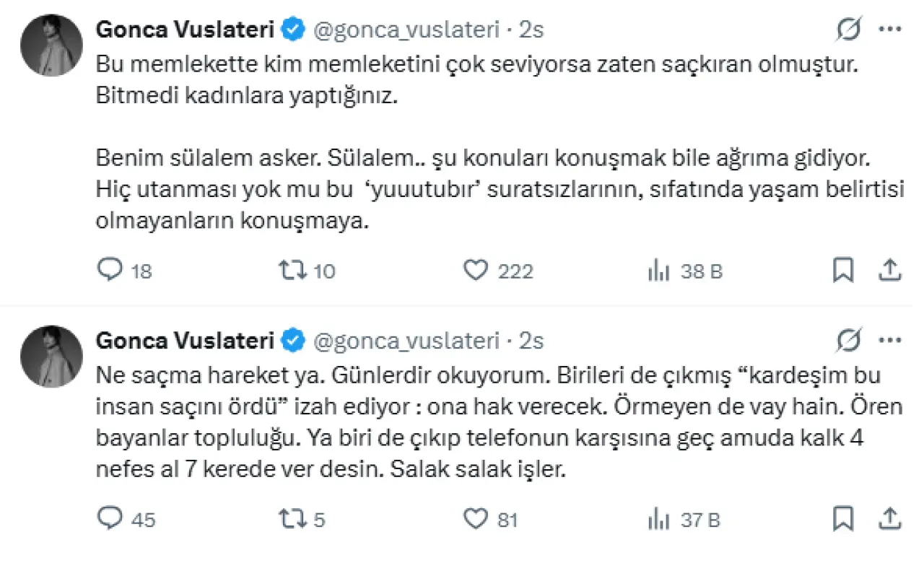The width and height of the screenshot is (924, 563).
Task: Share the first tweet
Action: point(891,271)
